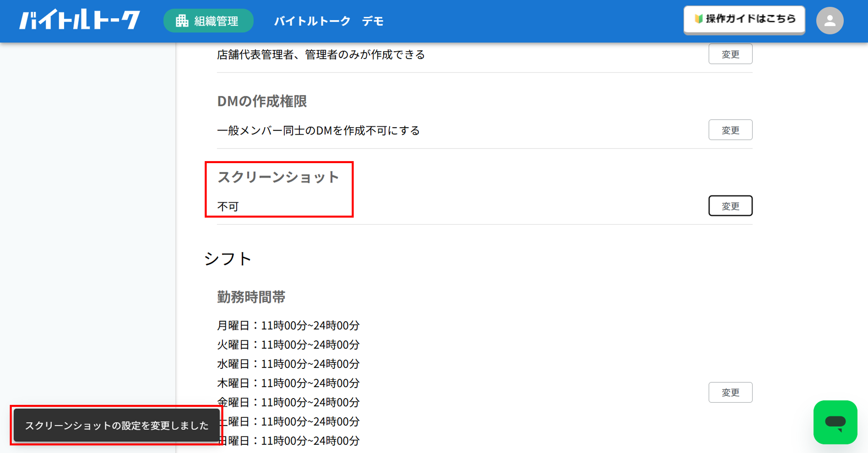This screenshot has width=868, height=453.
Task: Click 変更 beside 店舗代表管理者 creation setting
Action: pos(730,54)
